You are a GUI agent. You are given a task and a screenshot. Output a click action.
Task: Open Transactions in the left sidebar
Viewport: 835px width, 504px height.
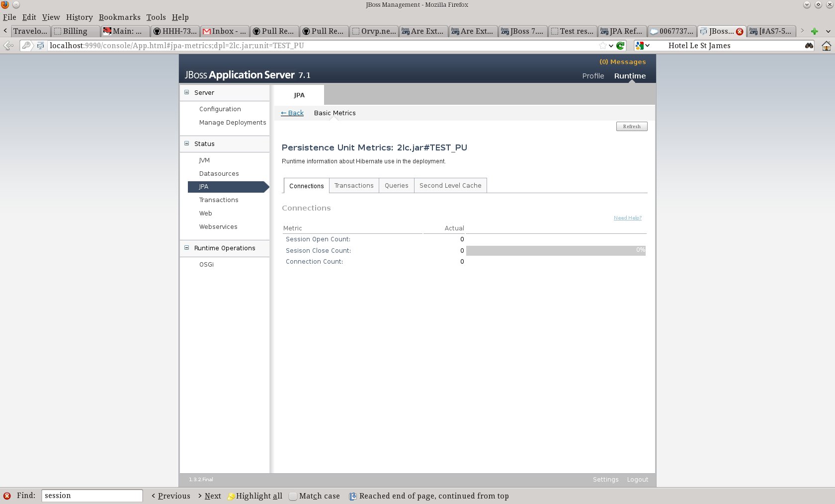[x=219, y=200]
